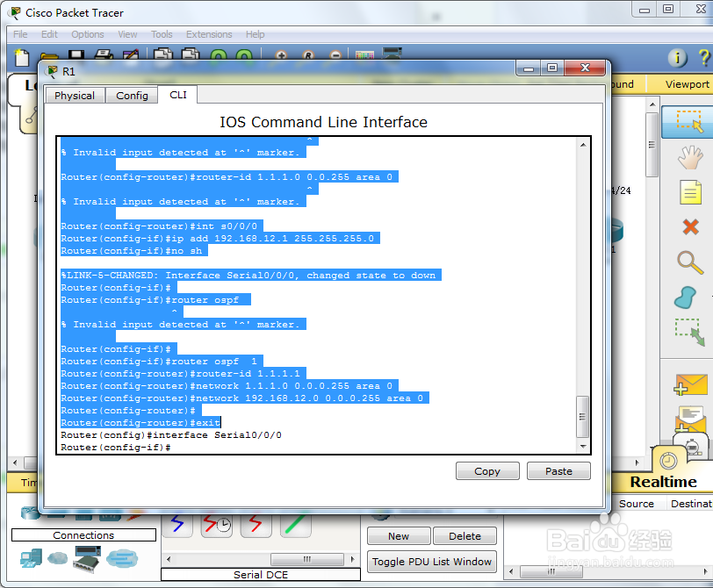Open the Custom Devices Dialog icon
Screen dimensions: 713x588
point(392,54)
